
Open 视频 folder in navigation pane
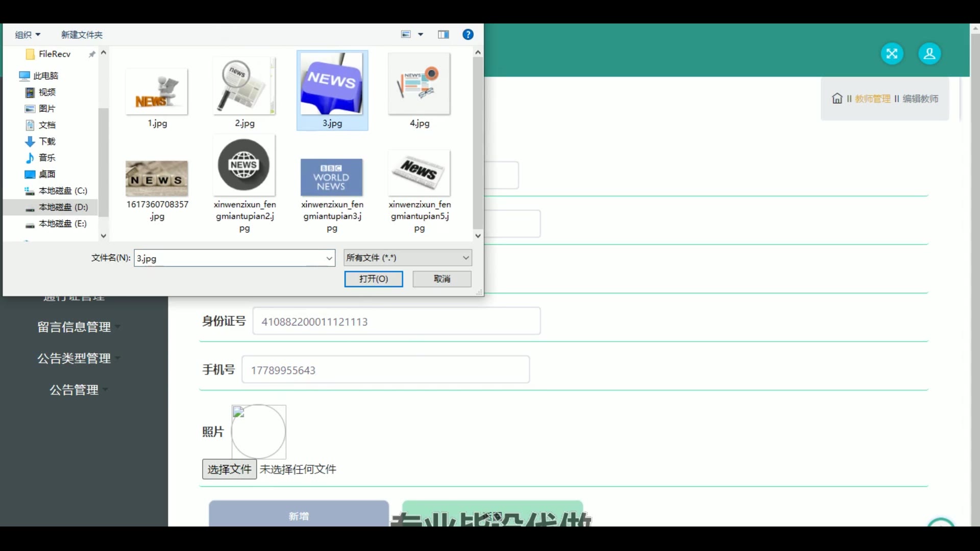[x=47, y=92]
